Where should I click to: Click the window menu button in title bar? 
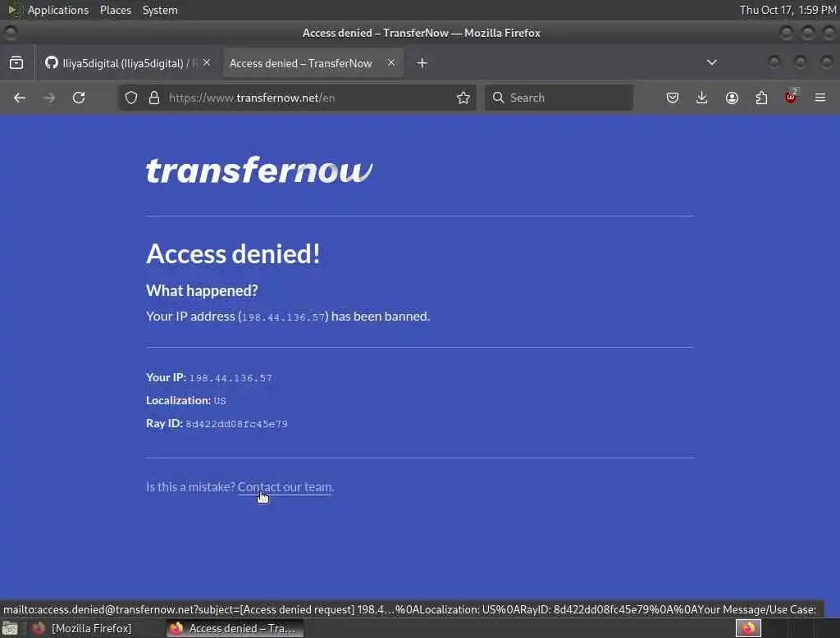tap(10, 33)
